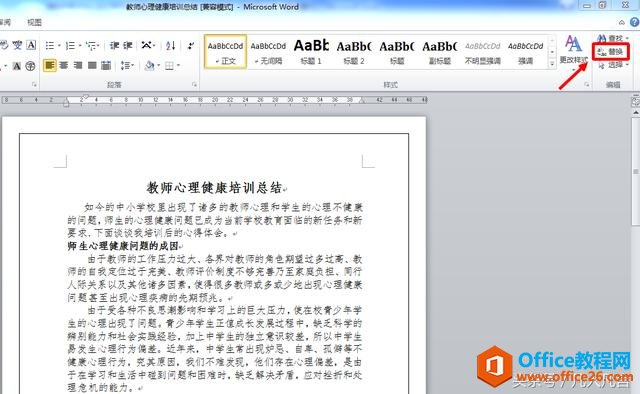640x394 pixels.
Task: Expand the styles gallery More button
Action: pyautogui.click(x=552, y=64)
